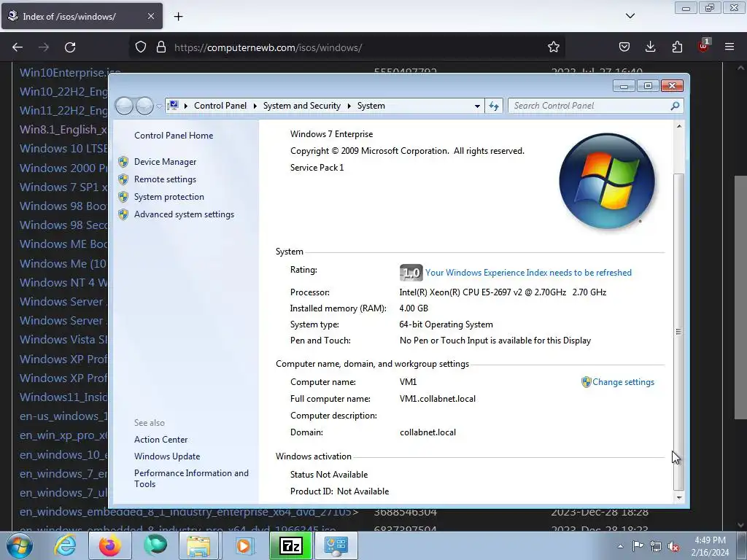Open Firefox extensions puzzle icon
747x560 pixels.
point(677,47)
